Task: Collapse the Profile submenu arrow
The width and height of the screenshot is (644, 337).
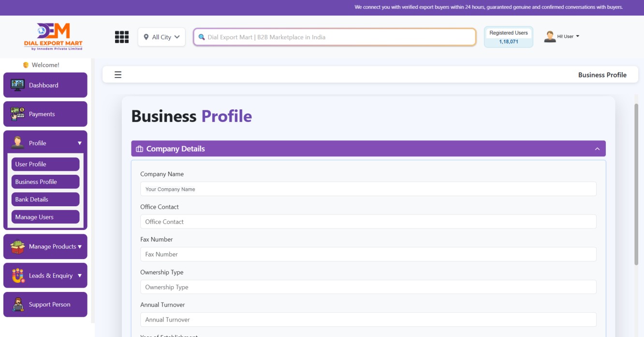Action: 80,143
